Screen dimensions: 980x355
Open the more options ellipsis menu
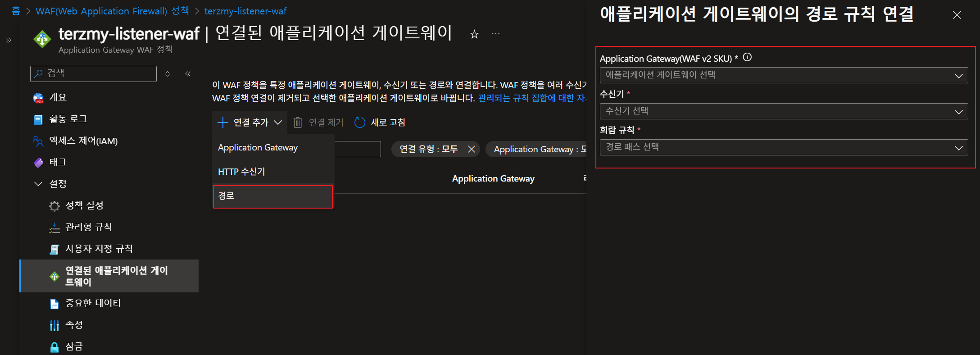[x=496, y=34]
